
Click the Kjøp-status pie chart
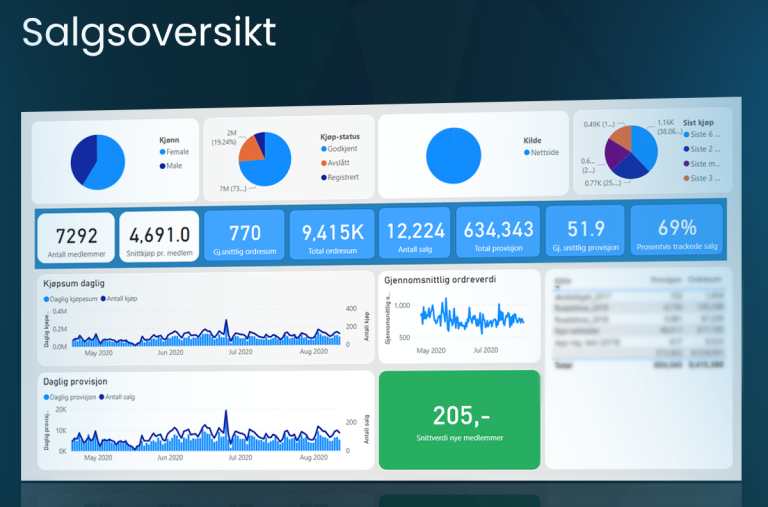(x=265, y=158)
